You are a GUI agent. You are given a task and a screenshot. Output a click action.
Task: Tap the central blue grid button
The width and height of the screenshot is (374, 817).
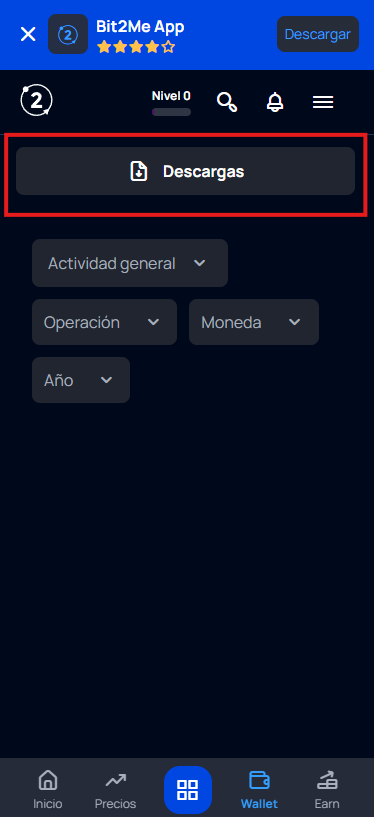(188, 790)
